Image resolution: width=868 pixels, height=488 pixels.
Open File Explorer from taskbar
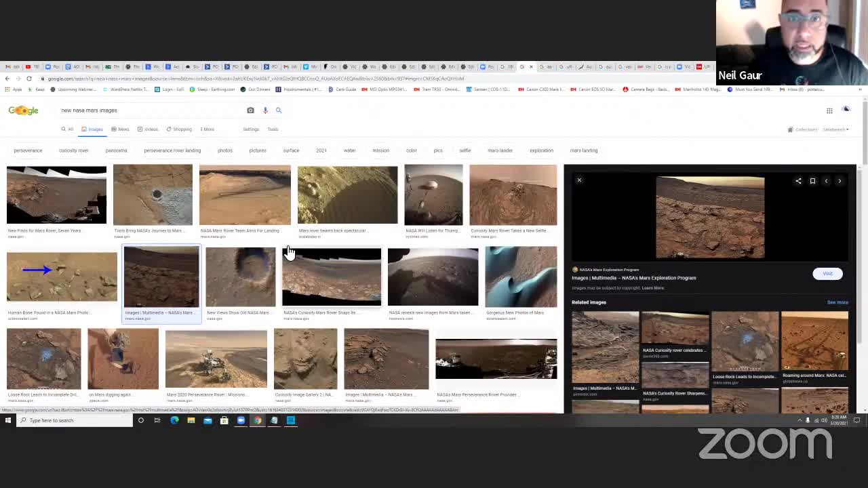(191, 420)
